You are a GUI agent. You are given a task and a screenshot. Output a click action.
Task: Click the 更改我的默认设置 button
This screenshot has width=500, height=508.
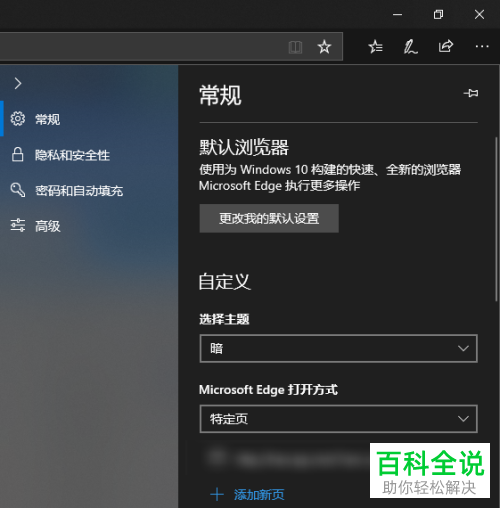[269, 218]
